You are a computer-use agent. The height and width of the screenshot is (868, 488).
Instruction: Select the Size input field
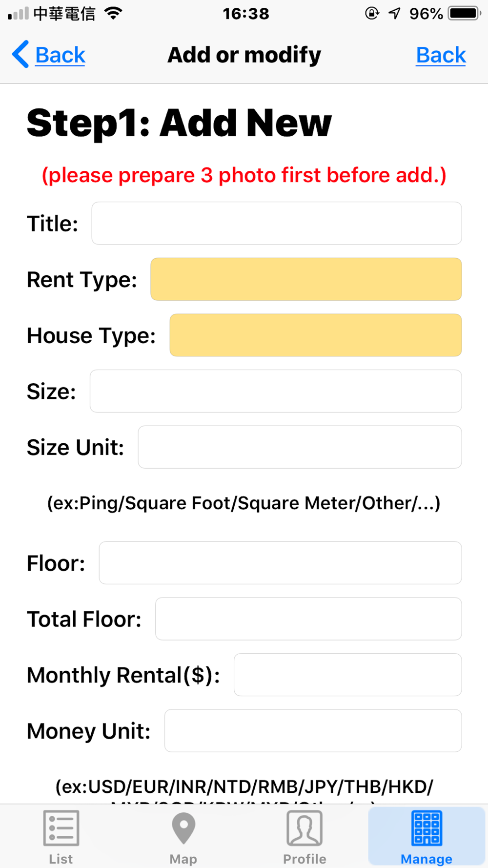(x=276, y=391)
